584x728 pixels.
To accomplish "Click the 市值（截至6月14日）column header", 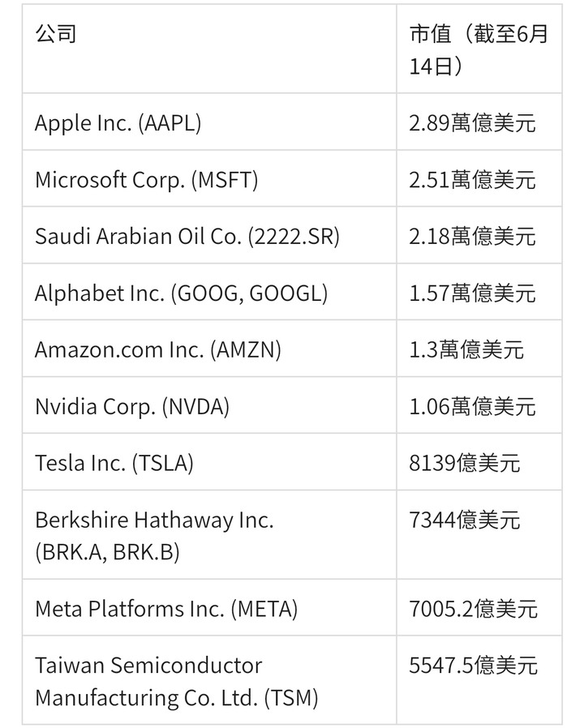I will [479, 49].
